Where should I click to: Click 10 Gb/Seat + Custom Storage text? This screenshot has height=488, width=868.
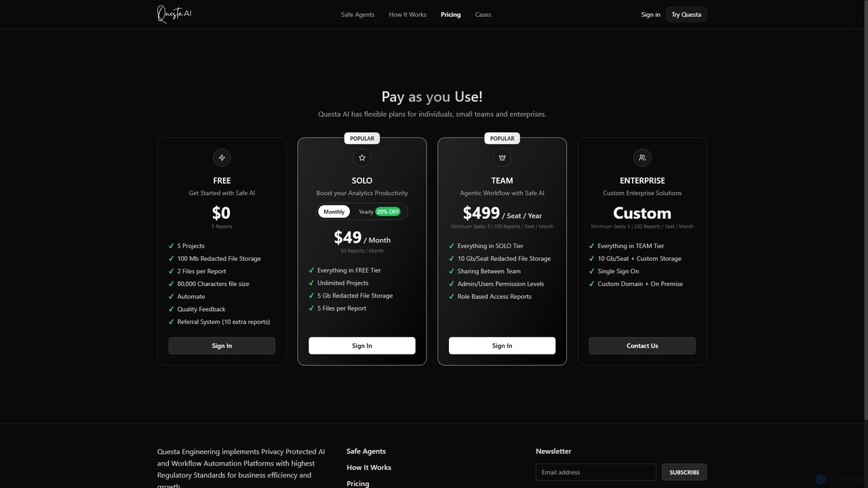tap(639, 259)
